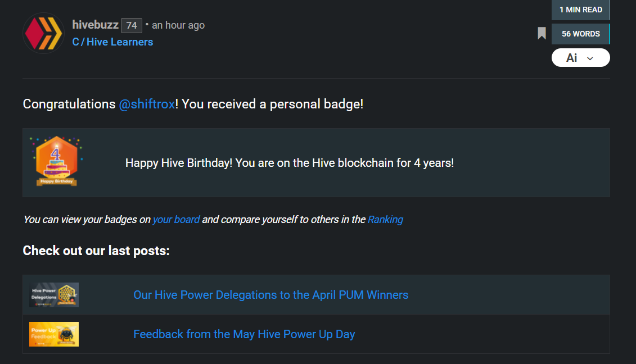Open the Hive Power Delegations thumbnail
The height and width of the screenshot is (364, 636).
[54, 295]
